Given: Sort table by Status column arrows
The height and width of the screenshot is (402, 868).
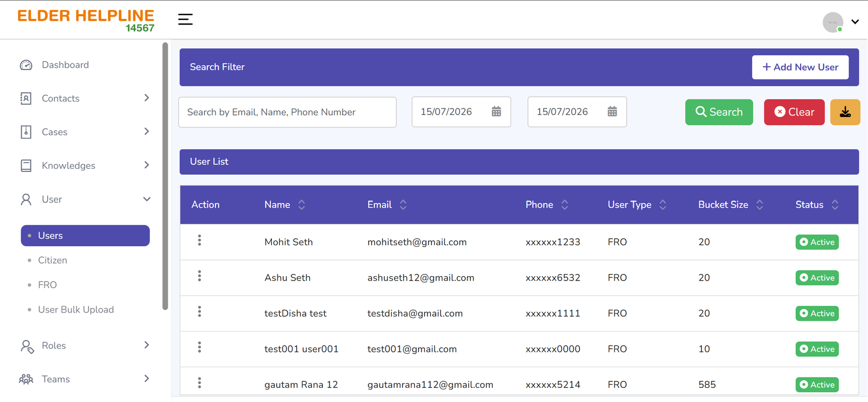Looking at the screenshot, I should point(835,205).
